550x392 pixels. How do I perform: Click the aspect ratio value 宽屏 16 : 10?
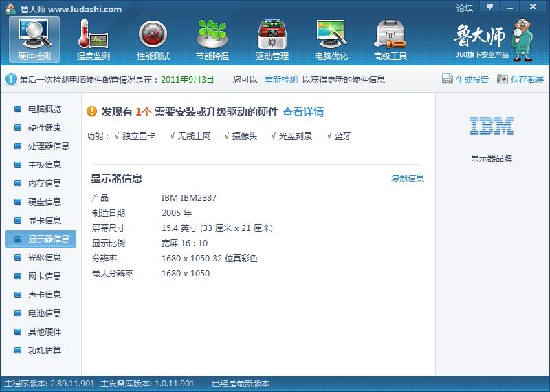[x=184, y=243]
